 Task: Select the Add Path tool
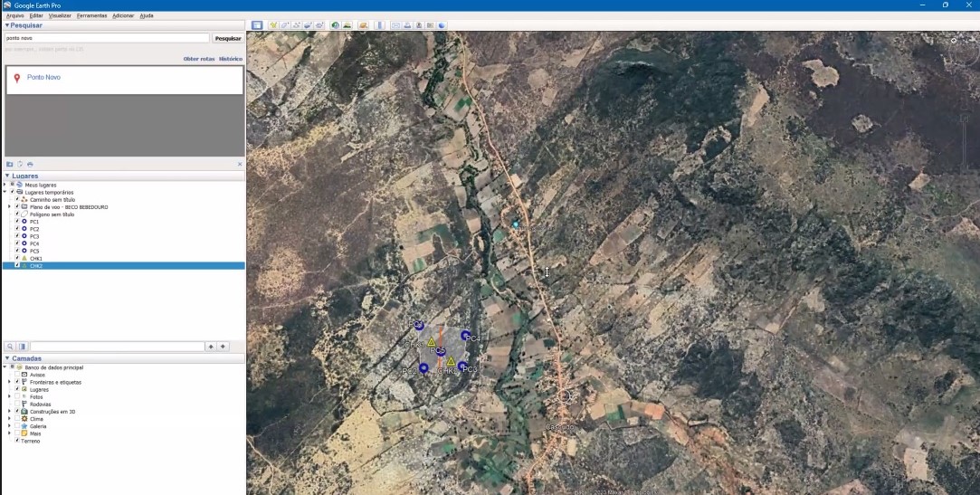[x=296, y=25]
